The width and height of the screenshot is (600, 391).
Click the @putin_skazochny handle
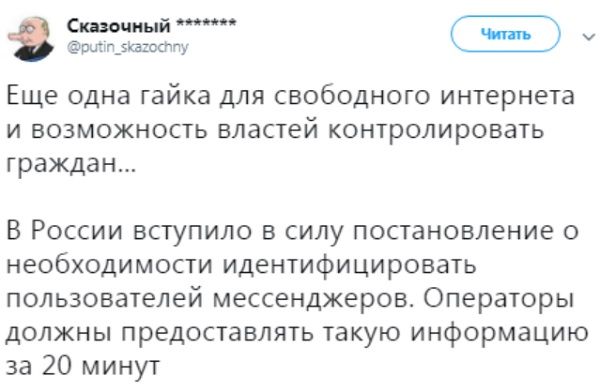click(128, 47)
